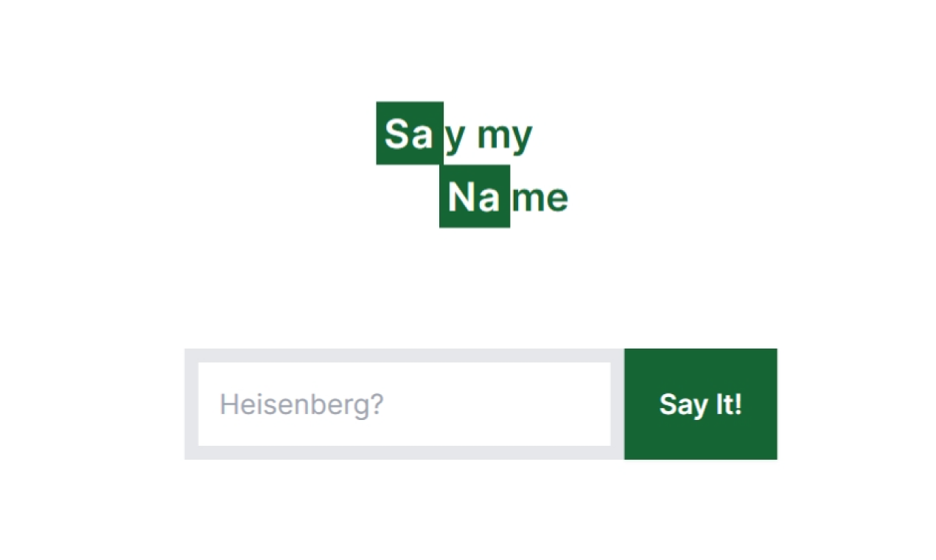This screenshot has width=936, height=560.
Task: Click the exclamation mark in "Say It!"
Action: (x=739, y=404)
